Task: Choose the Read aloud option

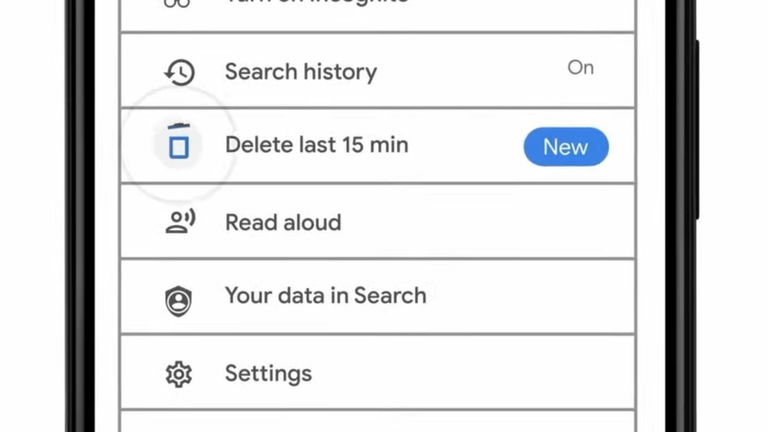Action: [x=378, y=222]
